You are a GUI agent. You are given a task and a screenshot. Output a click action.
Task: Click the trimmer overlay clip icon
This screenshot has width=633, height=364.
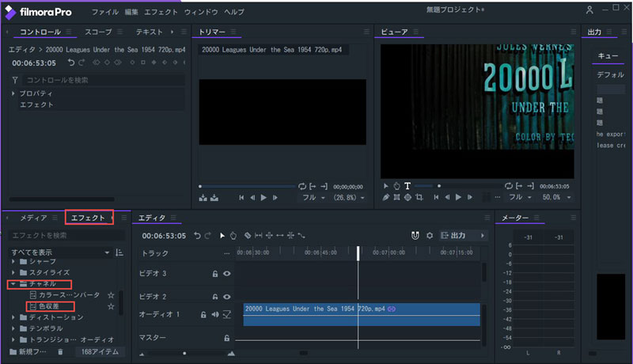coord(214,198)
